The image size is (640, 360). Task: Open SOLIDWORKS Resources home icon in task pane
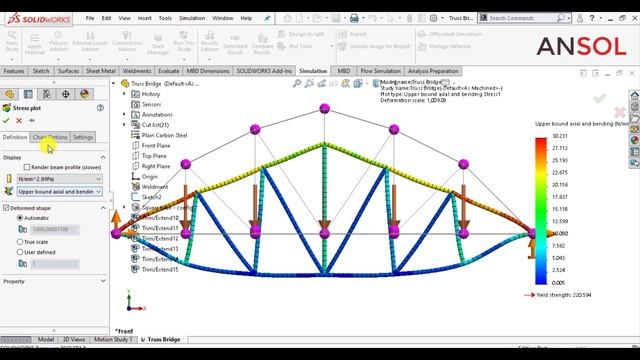635,96
